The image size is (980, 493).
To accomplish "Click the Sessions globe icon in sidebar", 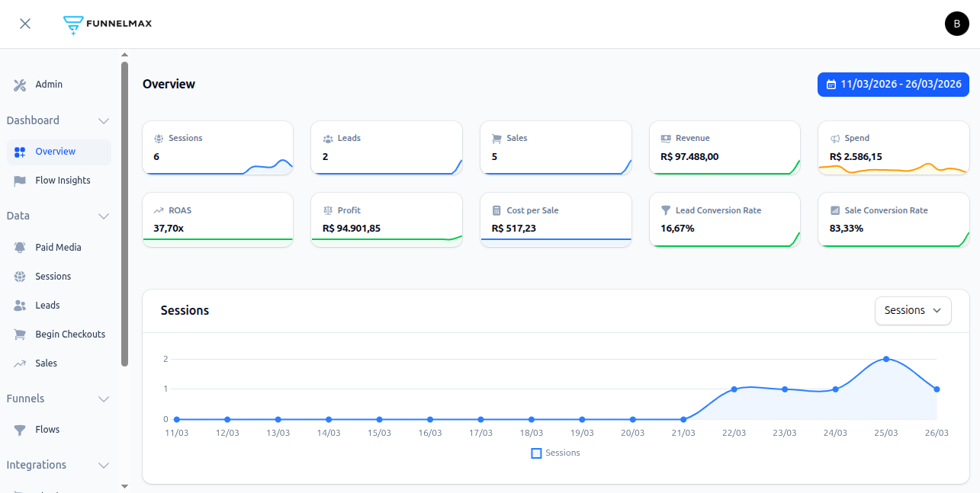I will click(20, 277).
